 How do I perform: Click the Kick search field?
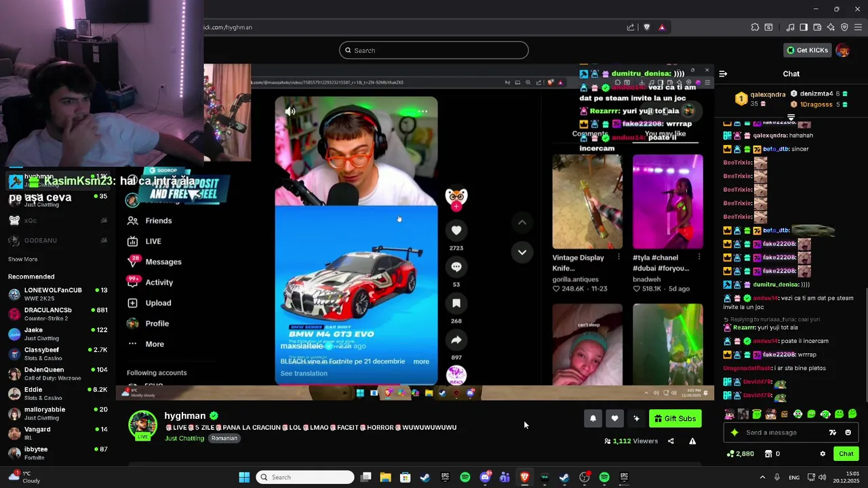434,50
